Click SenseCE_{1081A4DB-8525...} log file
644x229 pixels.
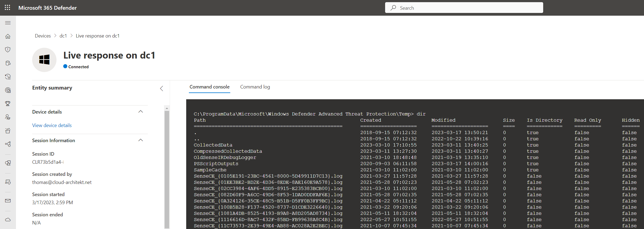tap(268, 213)
